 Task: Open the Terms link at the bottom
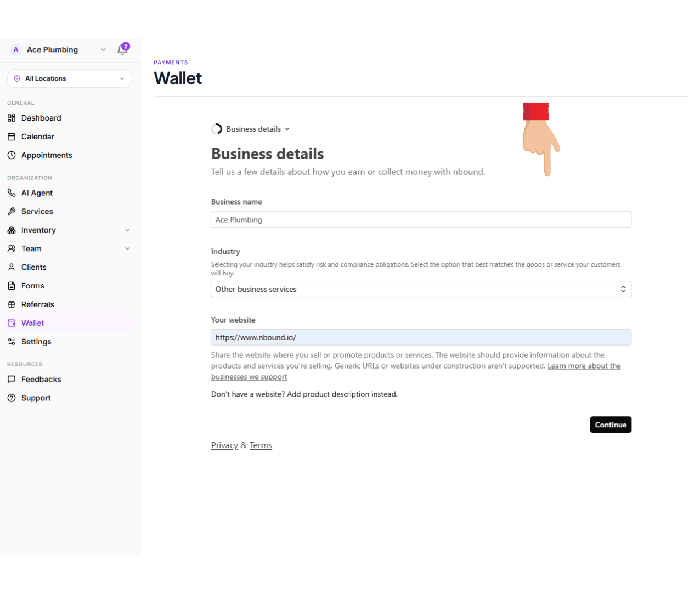point(261,445)
